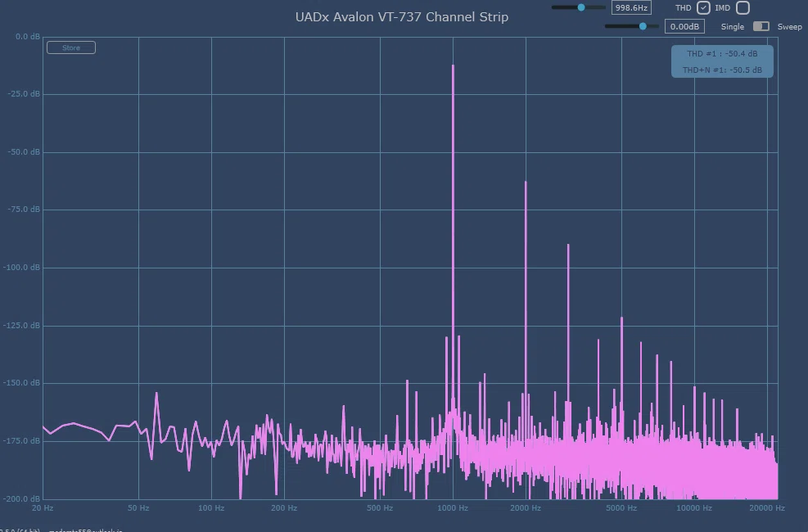The height and width of the screenshot is (532, 808).
Task: Click the level slider handle
Action: 643,26
